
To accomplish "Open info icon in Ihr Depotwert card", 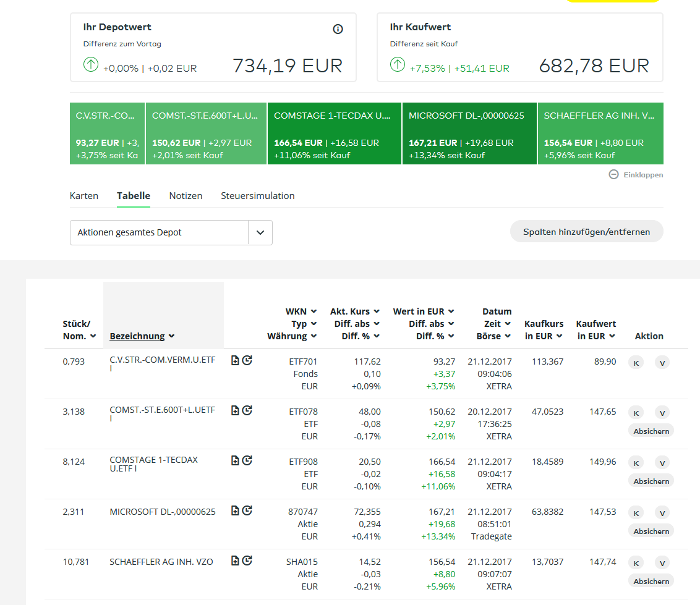I will (x=338, y=29).
